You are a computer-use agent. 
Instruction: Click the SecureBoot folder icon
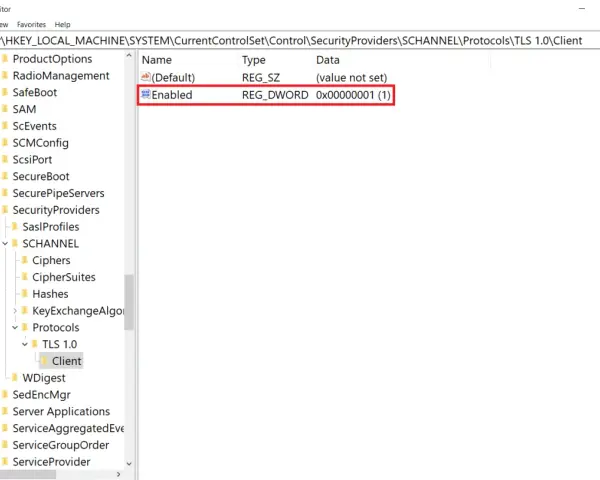point(5,176)
